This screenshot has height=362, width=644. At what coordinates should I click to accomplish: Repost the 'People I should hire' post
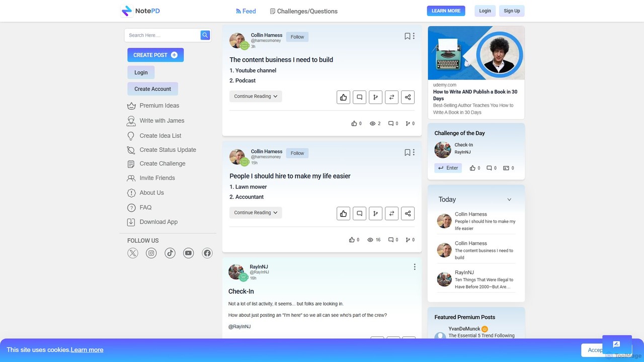[x=391, y=213]
